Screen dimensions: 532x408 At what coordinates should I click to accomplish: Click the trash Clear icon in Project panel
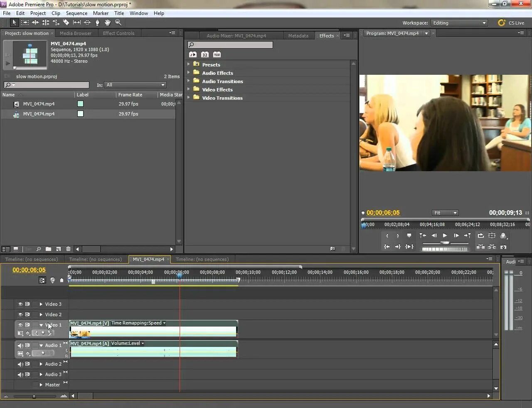(68, 249)
